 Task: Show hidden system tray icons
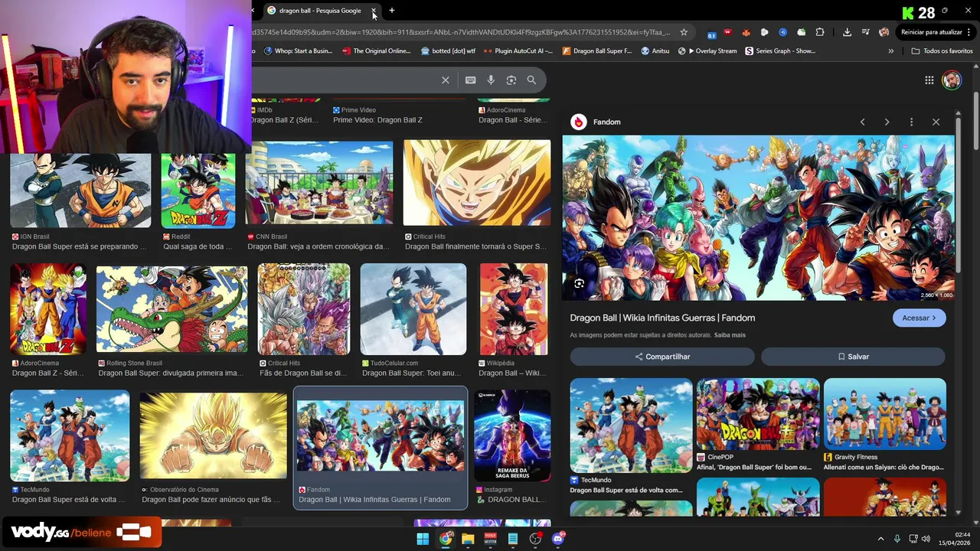pos(880,539)
